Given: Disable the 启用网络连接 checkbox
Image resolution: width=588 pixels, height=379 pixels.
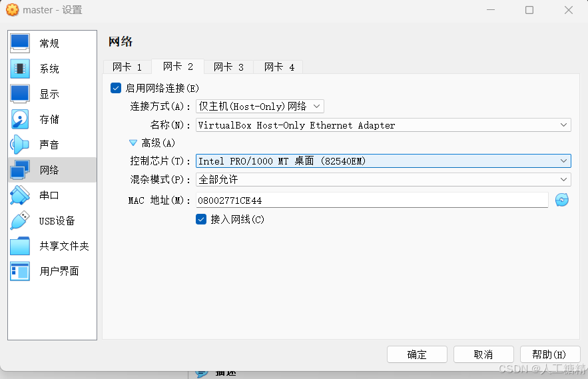Looking at the screenshot, I should coord(116,88).
